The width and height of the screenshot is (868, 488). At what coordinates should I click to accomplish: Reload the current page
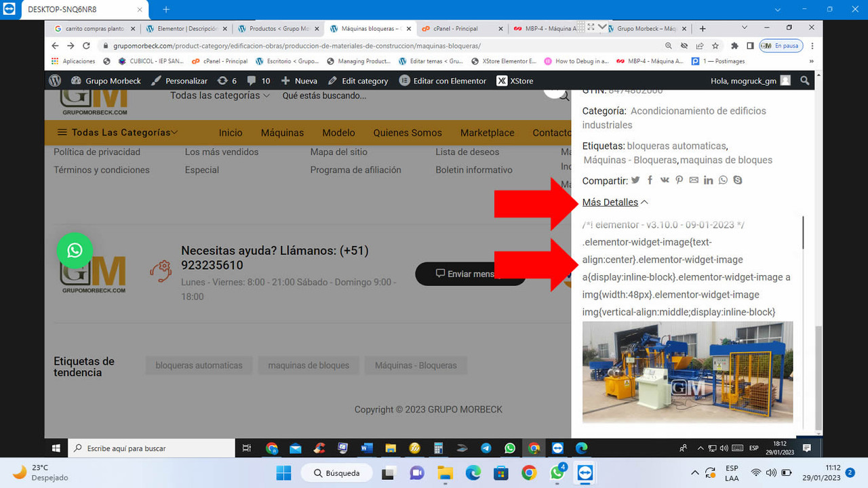coord(86,45)
